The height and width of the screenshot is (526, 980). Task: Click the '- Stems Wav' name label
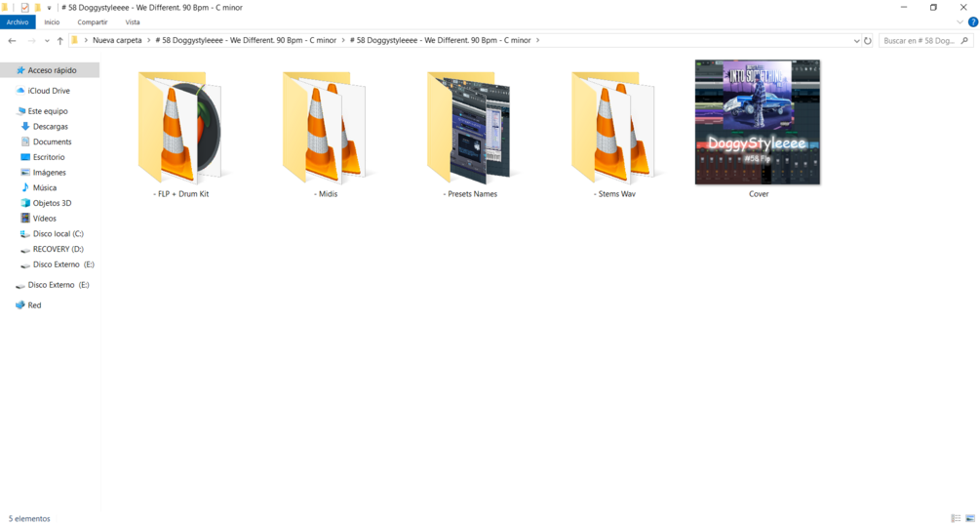pos(614,194)
